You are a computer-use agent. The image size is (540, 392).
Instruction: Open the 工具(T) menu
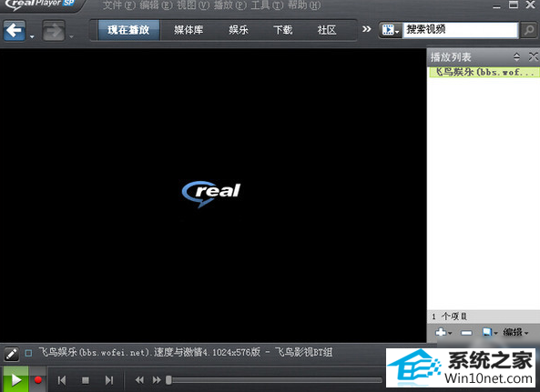click(x=267, y=5)
